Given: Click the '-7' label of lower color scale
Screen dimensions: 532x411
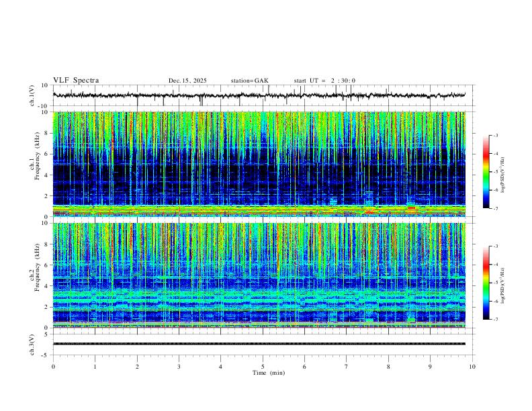Looking at the screenshot, I should tap(496, 320).
